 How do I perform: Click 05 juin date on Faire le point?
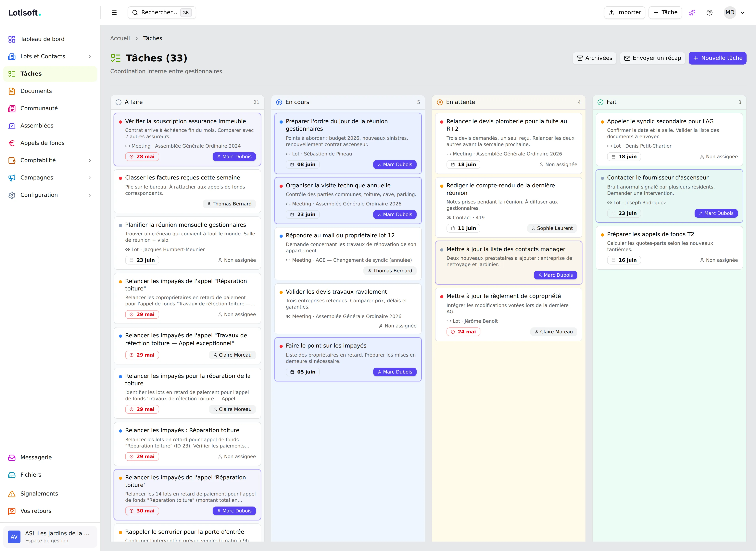(x=303, y=372)
